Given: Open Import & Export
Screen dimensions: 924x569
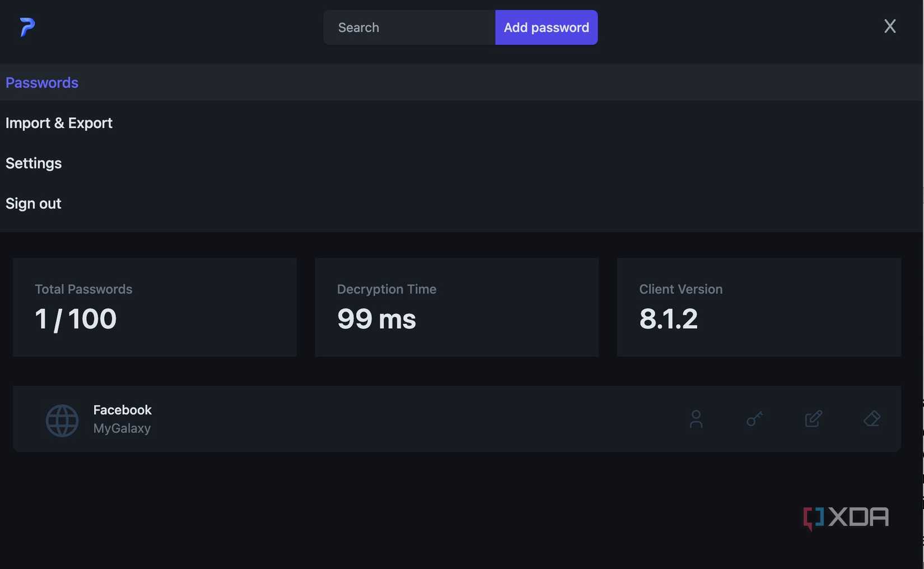Looking at the screenshot, I should [58, 123].
